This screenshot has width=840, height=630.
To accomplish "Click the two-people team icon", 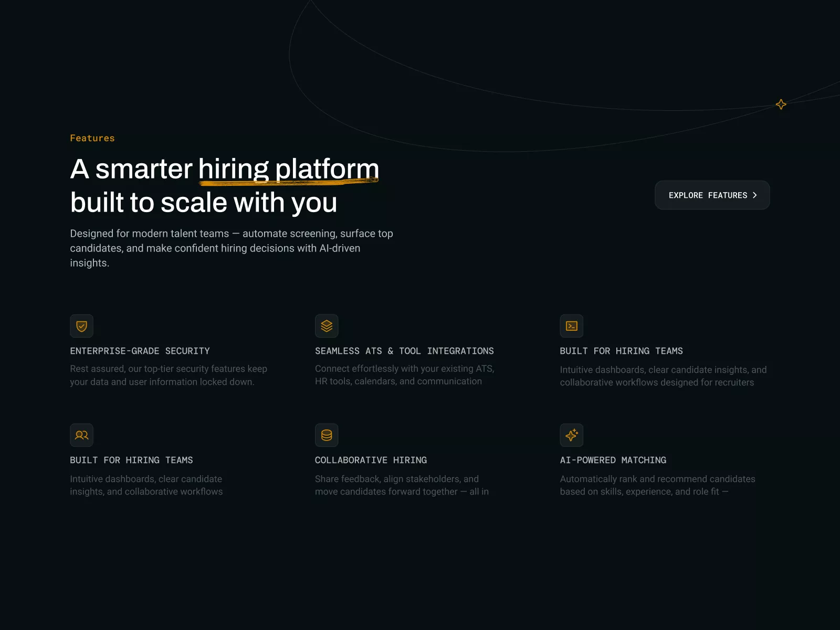I will [81, 435].
